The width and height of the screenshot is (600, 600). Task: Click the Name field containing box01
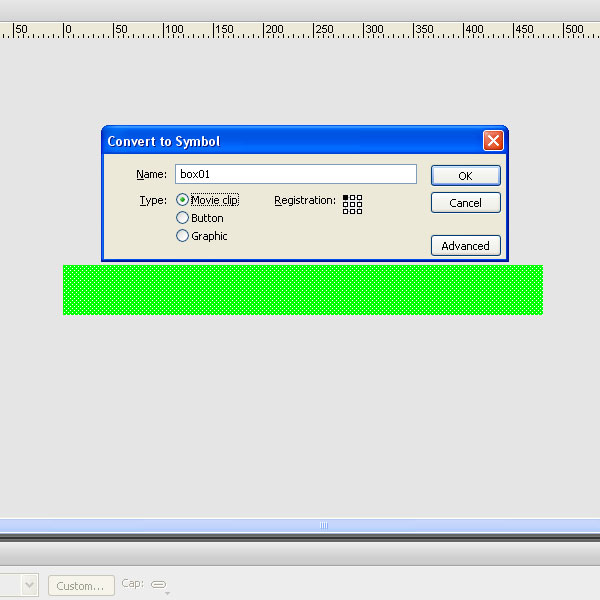296,174
